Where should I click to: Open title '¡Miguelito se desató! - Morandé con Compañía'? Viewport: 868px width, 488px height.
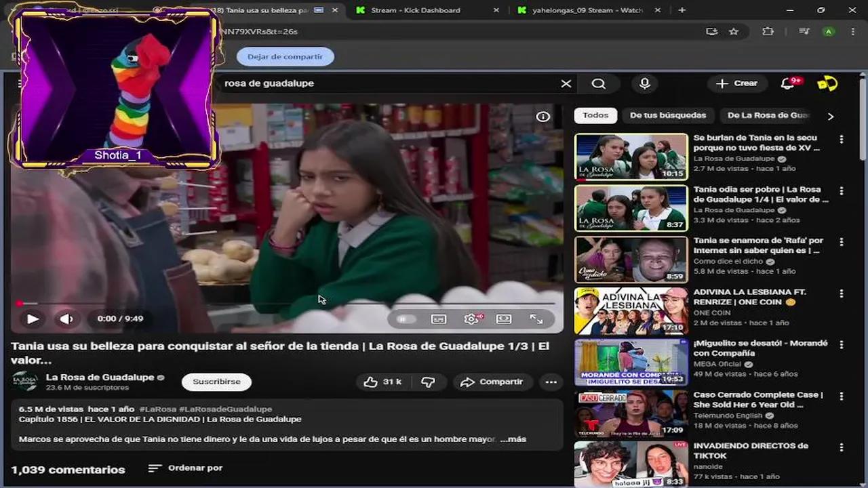[760, 348]
